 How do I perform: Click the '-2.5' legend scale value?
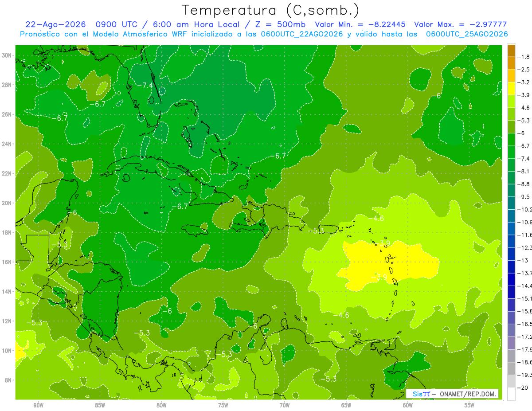tap(524, 70)
